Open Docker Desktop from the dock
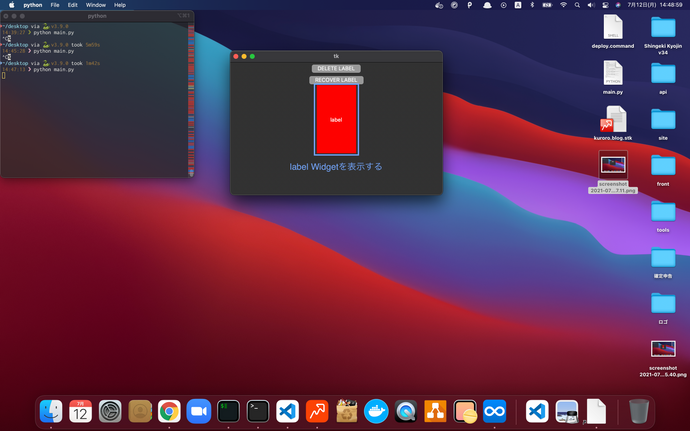The image size is (690, 431). [x=376, y=411]
